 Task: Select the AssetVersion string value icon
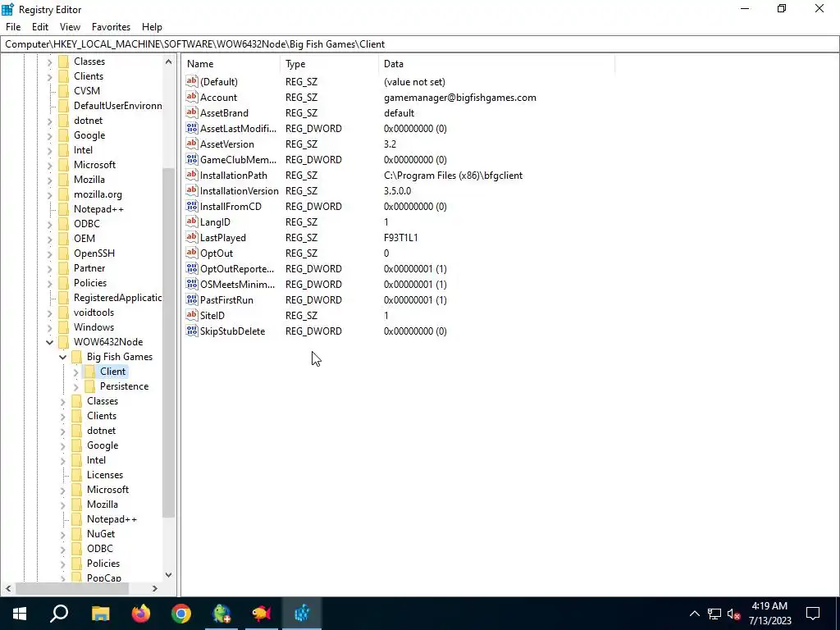coord(192,144)
